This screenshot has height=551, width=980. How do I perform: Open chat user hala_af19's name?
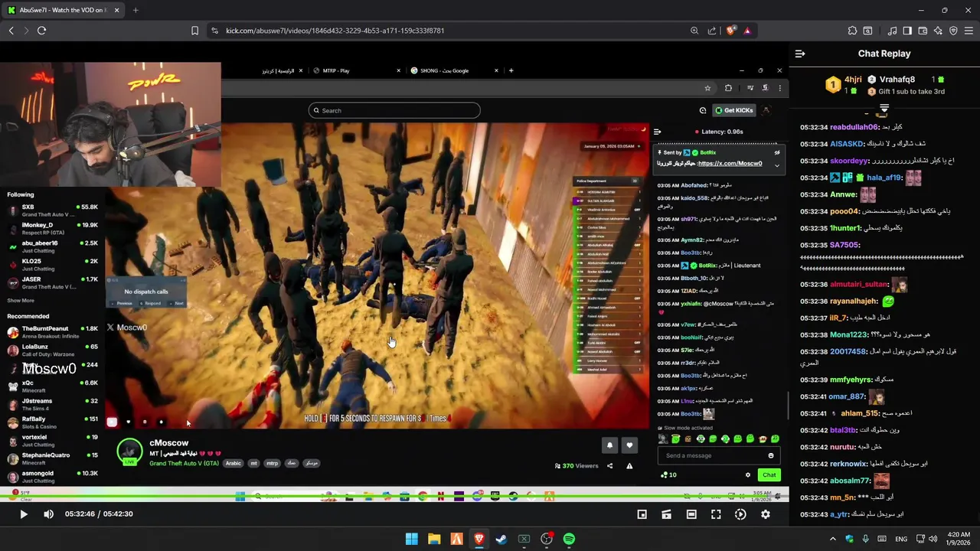coord(884,178)
